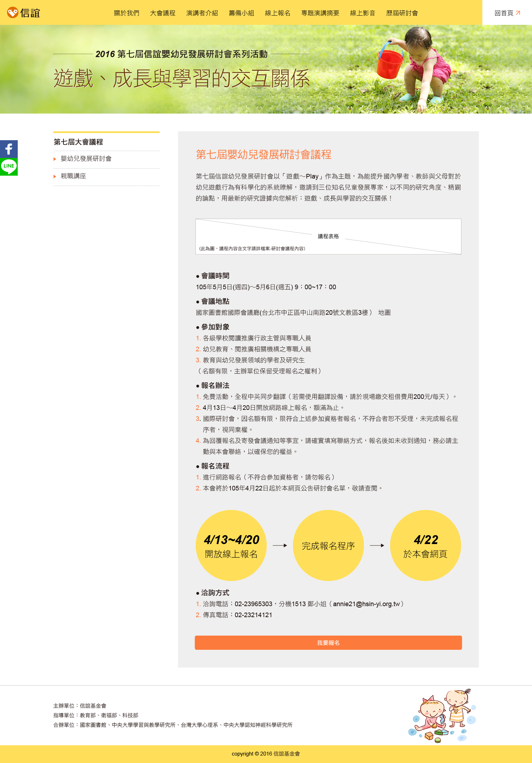
Task: Click the 主辦單位:信誼基金會 footer text
Action: tap(80, 706)
